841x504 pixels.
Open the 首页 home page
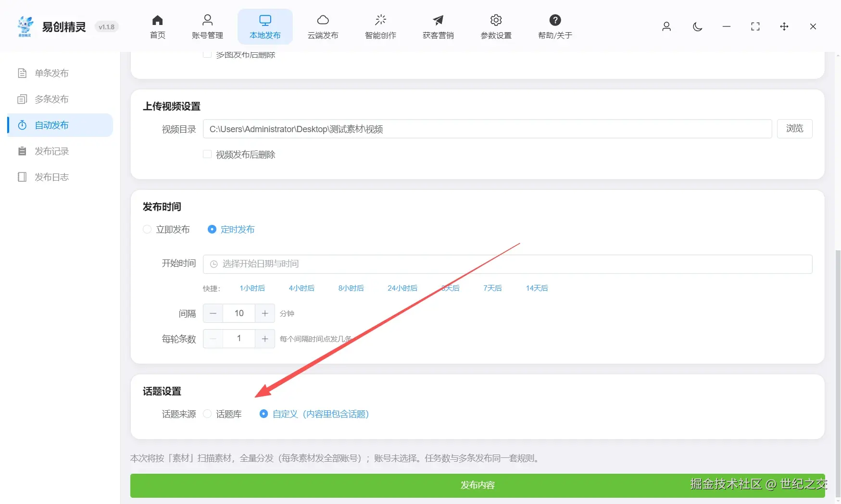point(157,26)
